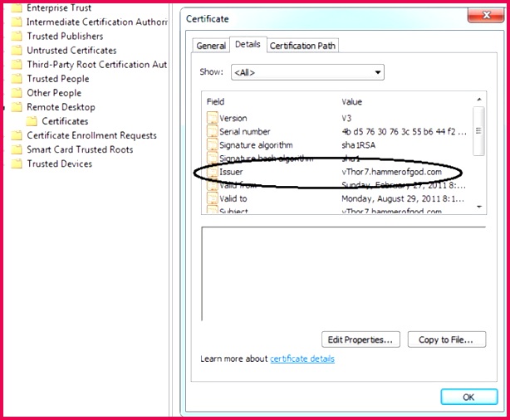Click the Smart Card Trusted Roots folder icon
The height and width of the screenshot is (420, 510).
[17, 149]
